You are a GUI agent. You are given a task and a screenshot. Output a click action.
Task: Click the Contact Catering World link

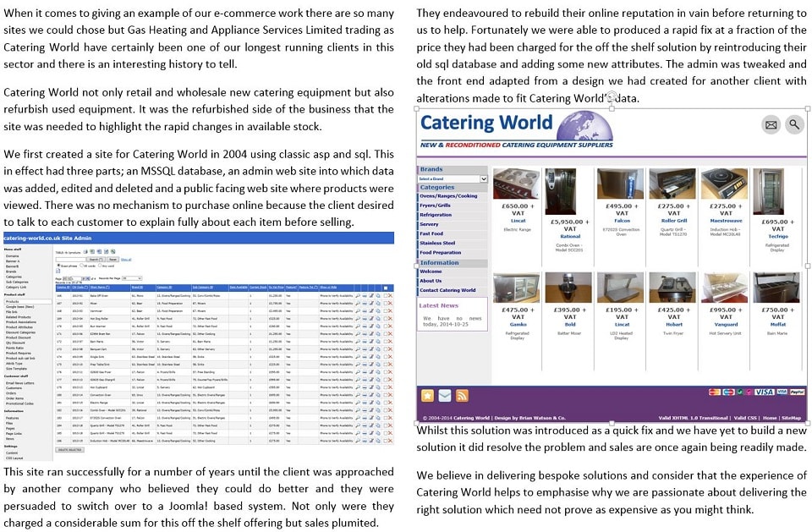(447, 290)
